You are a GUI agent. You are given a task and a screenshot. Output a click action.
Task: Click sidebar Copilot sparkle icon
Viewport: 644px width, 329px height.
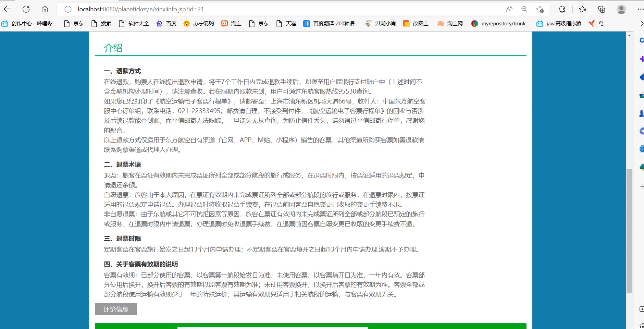(x=642, y=59)
